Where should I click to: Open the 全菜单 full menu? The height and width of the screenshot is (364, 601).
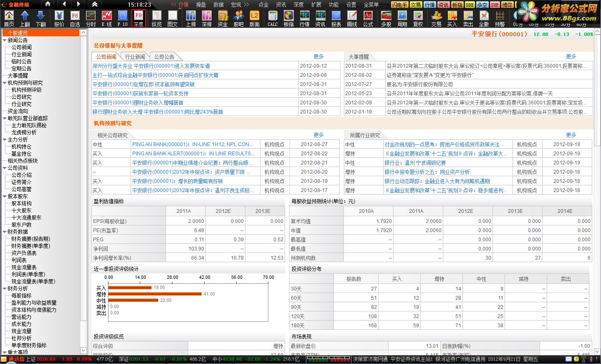[x=371, y=5]
